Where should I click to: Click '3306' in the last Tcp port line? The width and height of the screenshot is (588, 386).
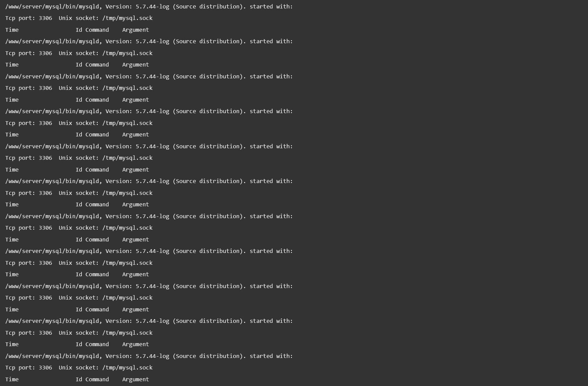point(45,368)
